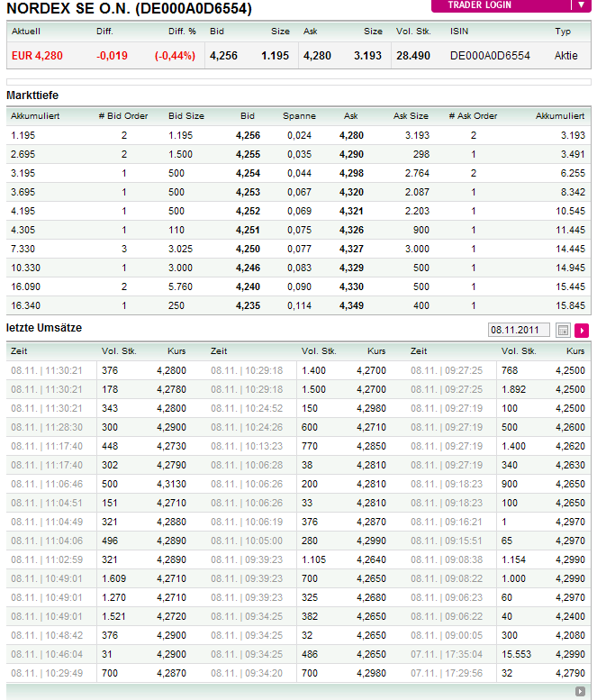Click the trade price 4,2620

[x=570, y=446]
